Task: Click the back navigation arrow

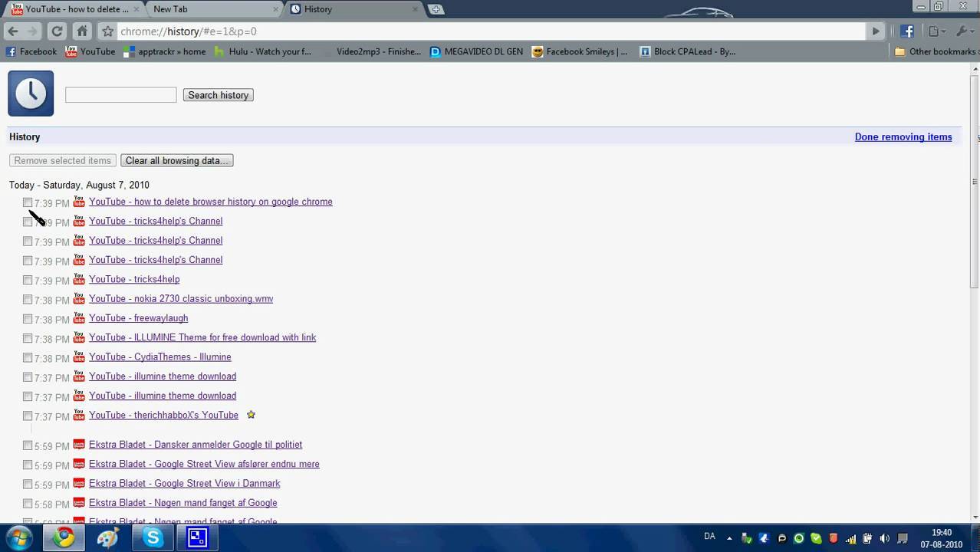Action: [13, 31]
